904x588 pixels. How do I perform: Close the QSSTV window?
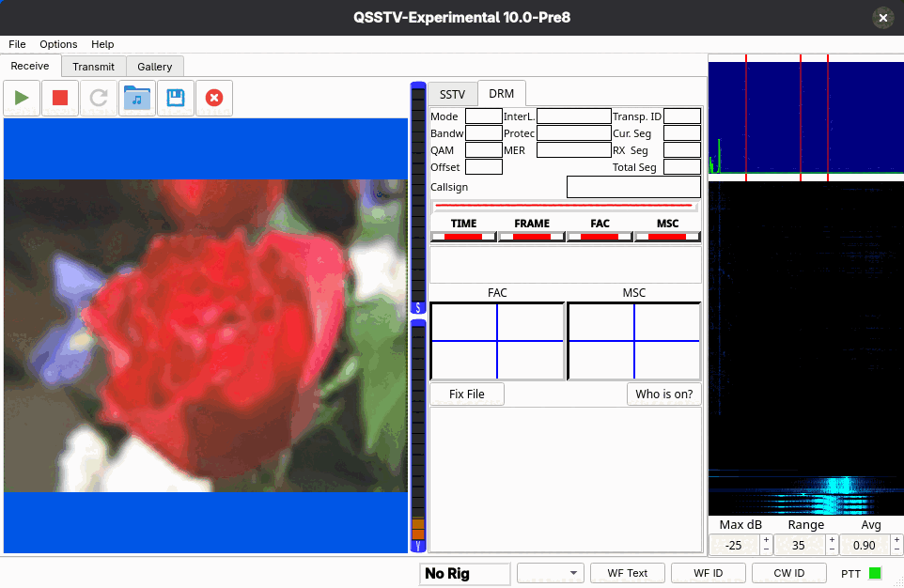coord(882,18)
